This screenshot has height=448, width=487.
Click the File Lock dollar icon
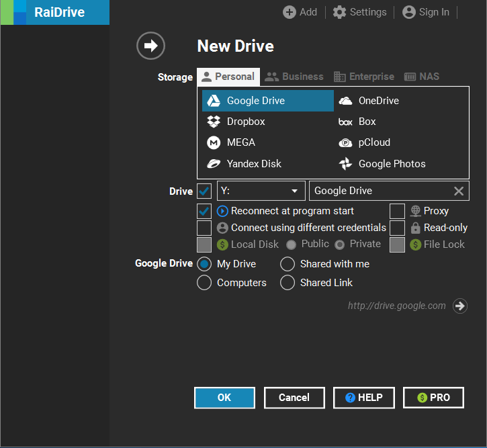click(415, 244)
